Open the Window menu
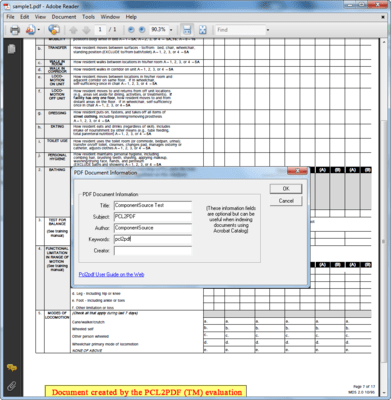Image resolution: width=391 pixels, height=400 pixels. (x=110, y=17)
